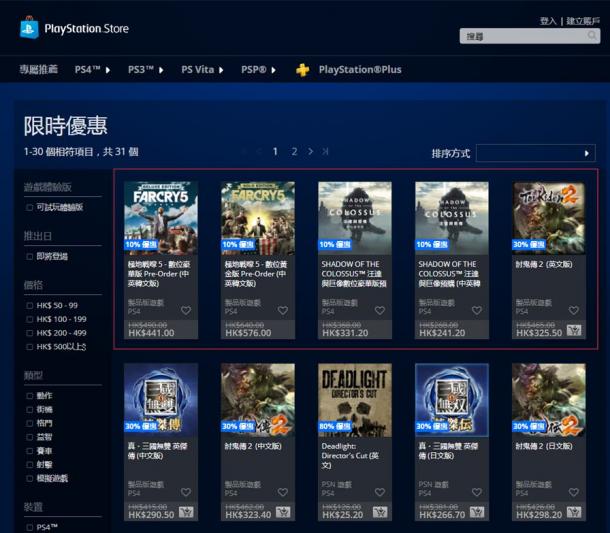Add HK$266.70 game to cart
The image size is (610, 533).
pos(477,512)
